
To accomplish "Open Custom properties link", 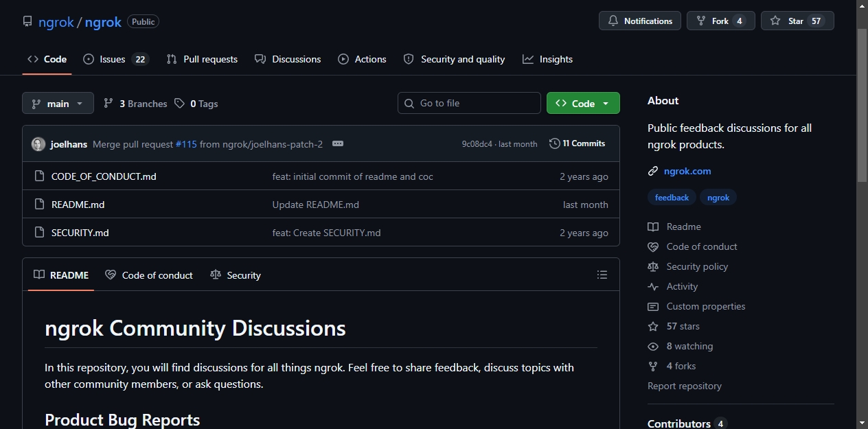I will click(696, 306).
